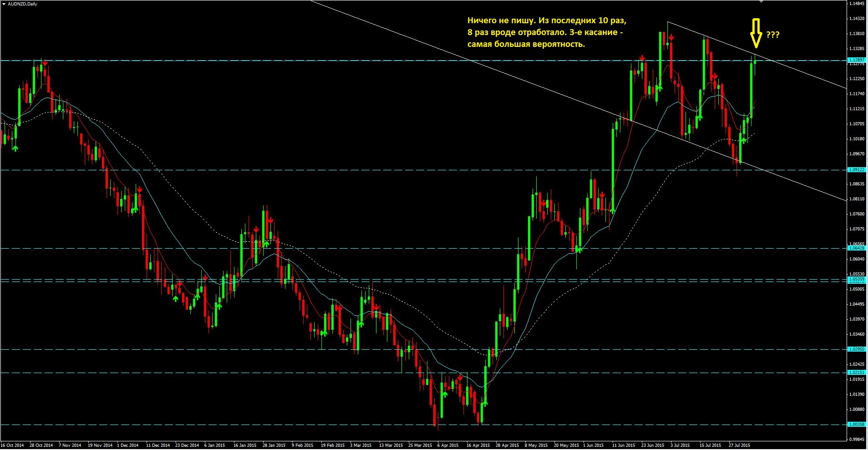Click the '11 Jun 2015' date label

click(624, 445)
